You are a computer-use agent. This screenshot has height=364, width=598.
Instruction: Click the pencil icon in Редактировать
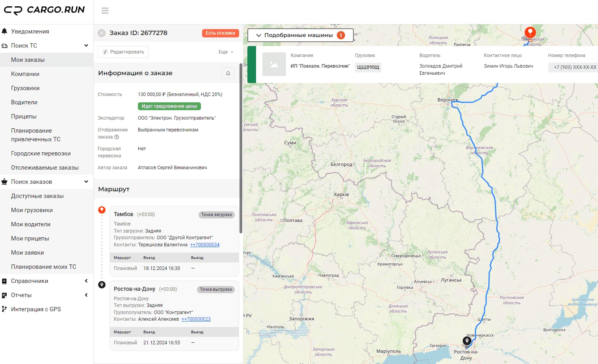click(105, 52)
